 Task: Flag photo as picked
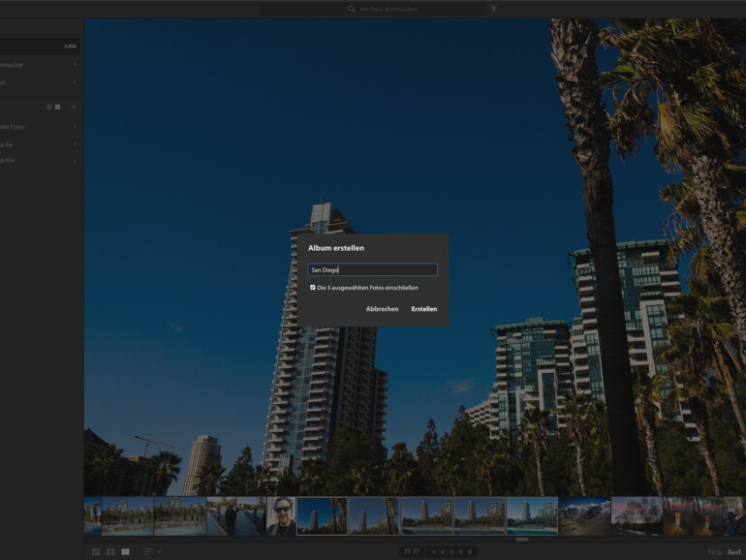[x=407, y=551]
